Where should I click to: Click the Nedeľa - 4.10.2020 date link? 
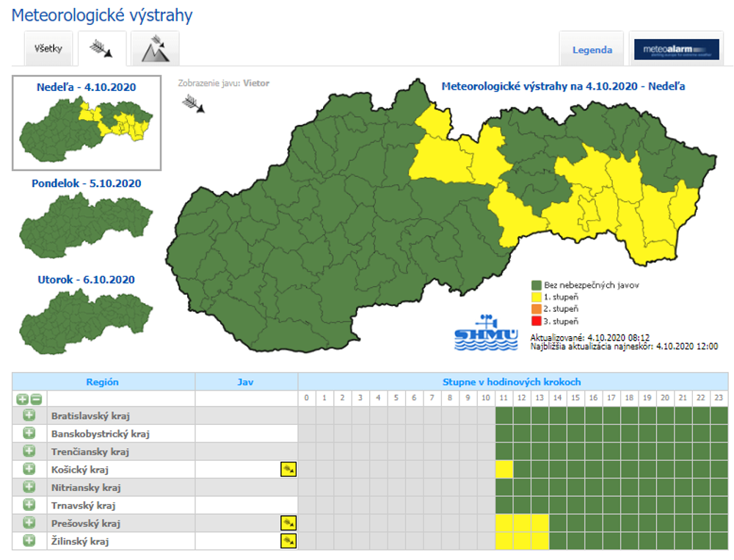(x=86, y=87)
